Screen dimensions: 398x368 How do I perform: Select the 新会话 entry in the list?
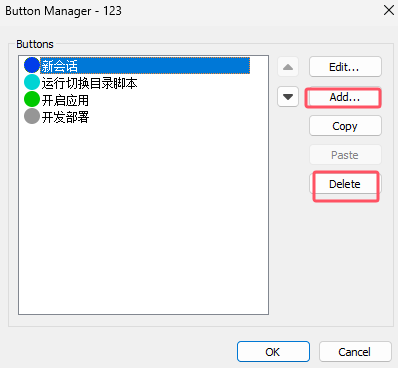click(145, 65)
